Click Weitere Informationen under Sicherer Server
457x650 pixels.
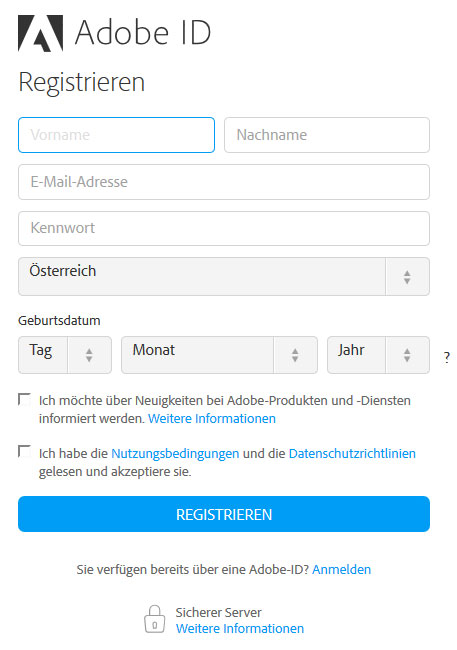tap(240, 628)
